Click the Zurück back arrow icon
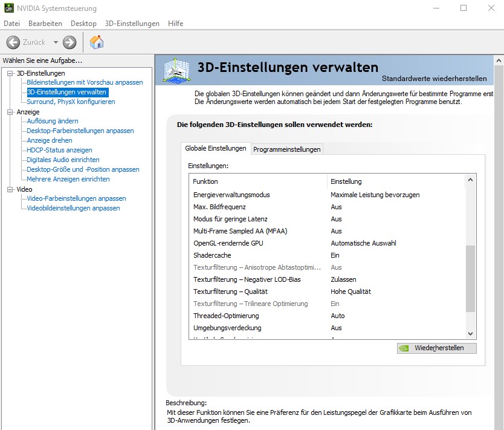504x430 pixels. pos(13,42)
